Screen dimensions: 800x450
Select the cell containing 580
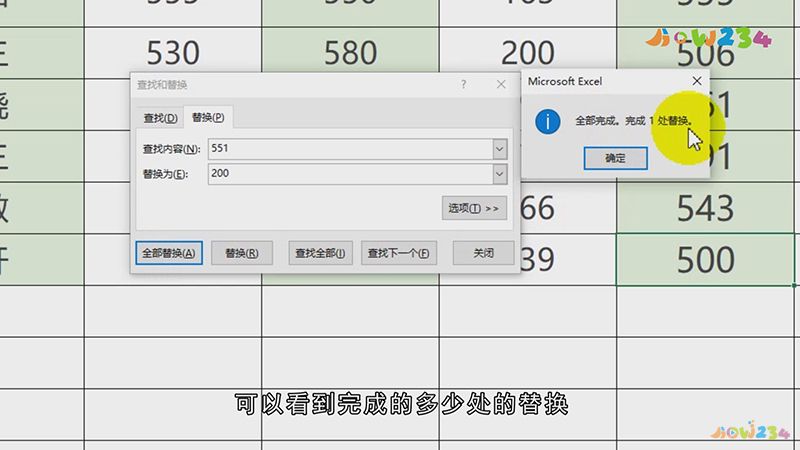coord(351,53)
